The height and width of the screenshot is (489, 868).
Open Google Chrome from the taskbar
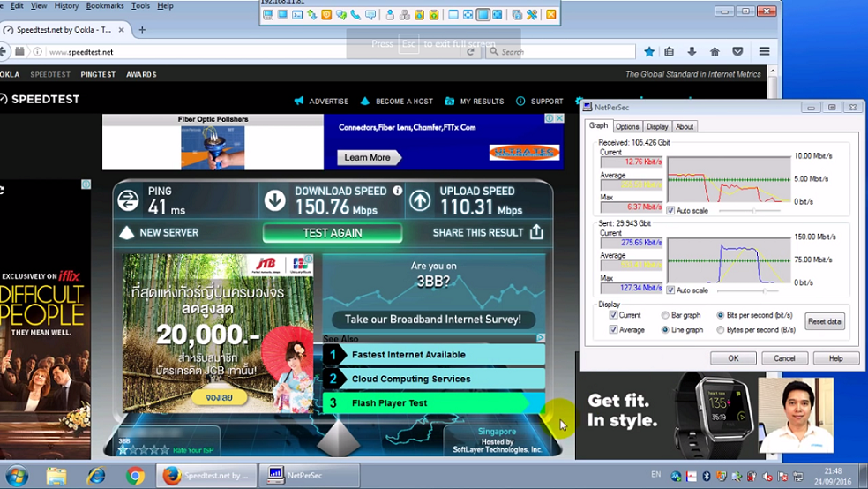click(x=135, y=476)
